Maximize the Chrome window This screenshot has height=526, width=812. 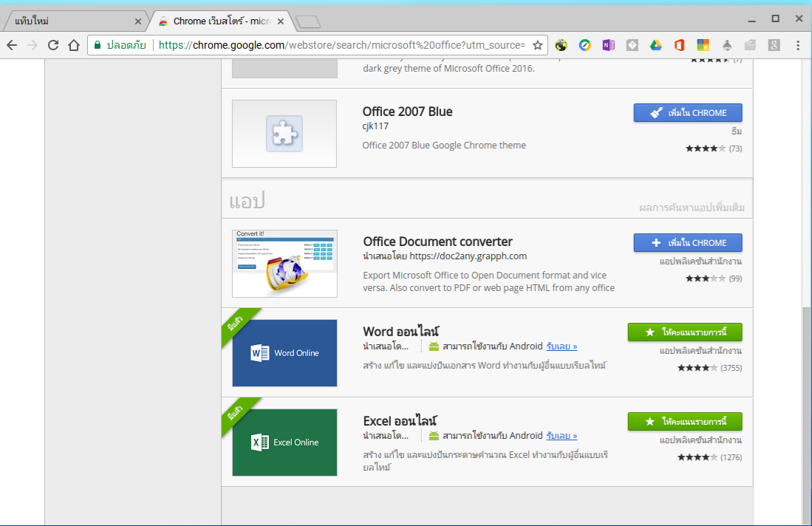coord(775,18)
